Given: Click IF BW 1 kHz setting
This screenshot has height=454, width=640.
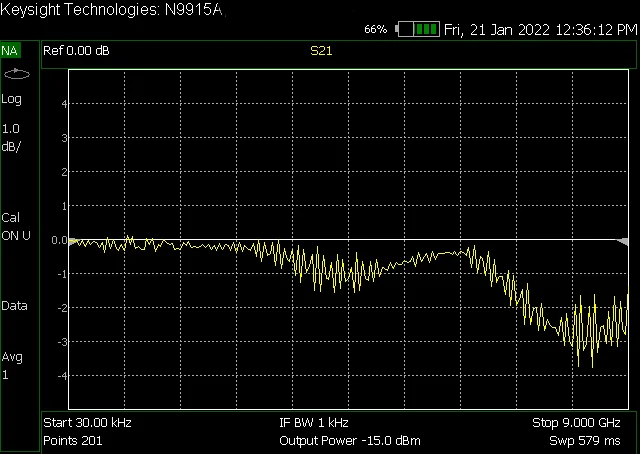Looking at the screenshot, I should pos(314,423).
